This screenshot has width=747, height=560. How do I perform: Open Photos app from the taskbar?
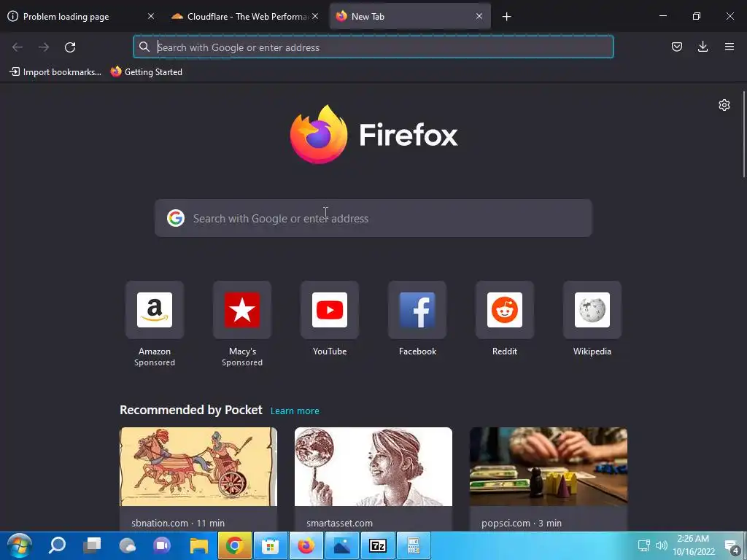point(342,545)
